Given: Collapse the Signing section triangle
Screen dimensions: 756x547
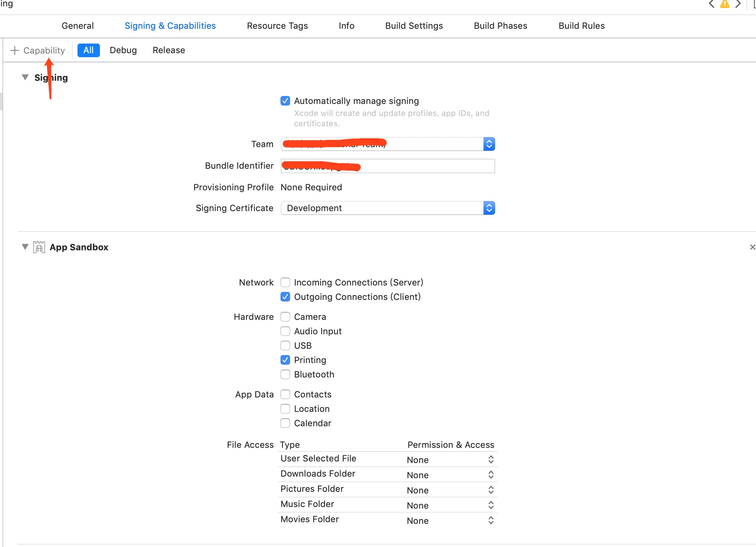Looking at the screenshot, I should coord(25,77).
